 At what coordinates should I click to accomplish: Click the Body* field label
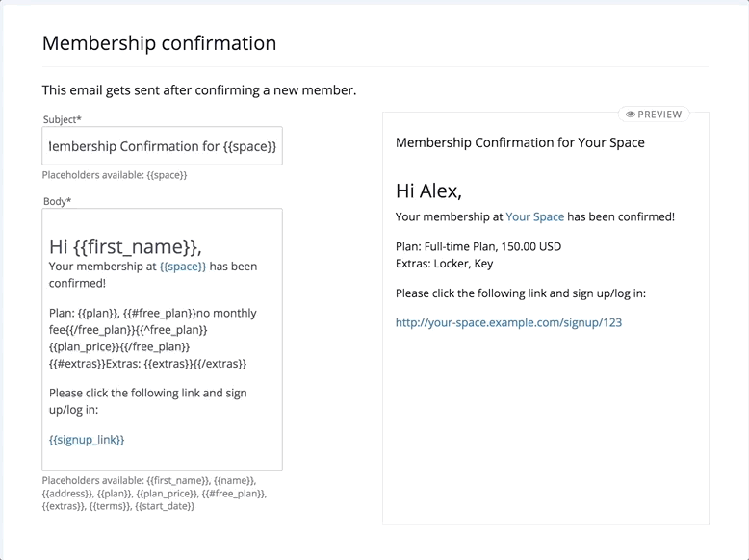tap(58, 201)
